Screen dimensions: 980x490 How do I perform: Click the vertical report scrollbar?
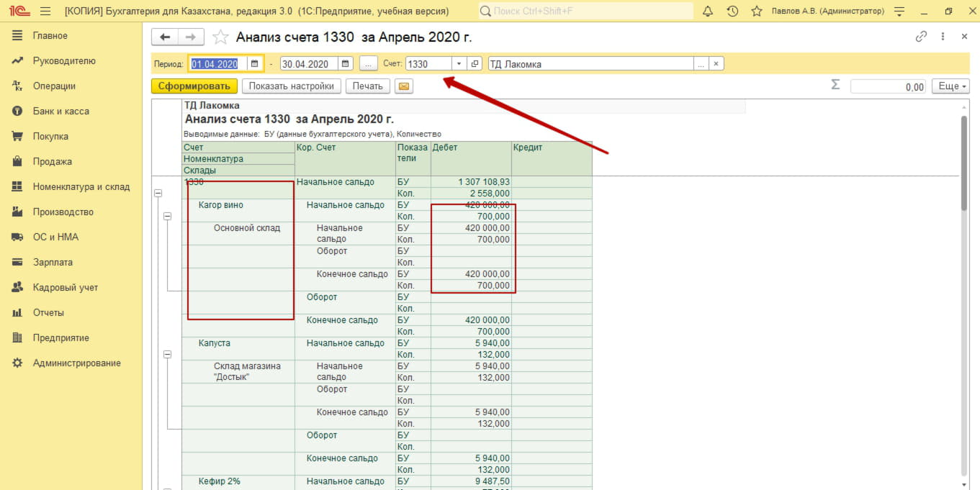tap(964, 163)
